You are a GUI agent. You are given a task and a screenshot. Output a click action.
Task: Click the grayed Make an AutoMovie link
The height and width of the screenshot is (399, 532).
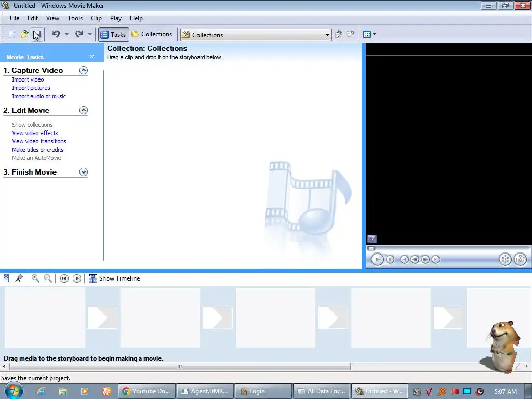tap(36, 158)
